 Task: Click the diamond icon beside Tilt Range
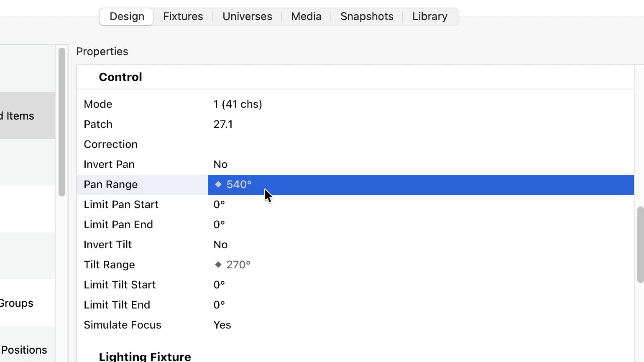tap(218, 265)
